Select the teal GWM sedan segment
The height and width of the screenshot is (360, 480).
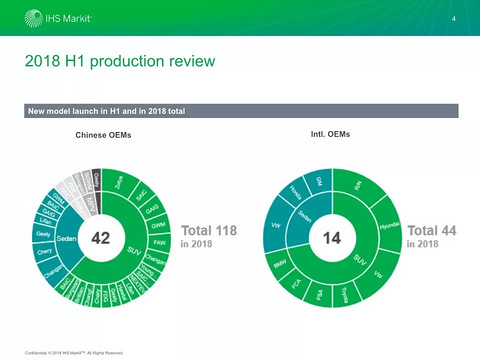(59, 198)
